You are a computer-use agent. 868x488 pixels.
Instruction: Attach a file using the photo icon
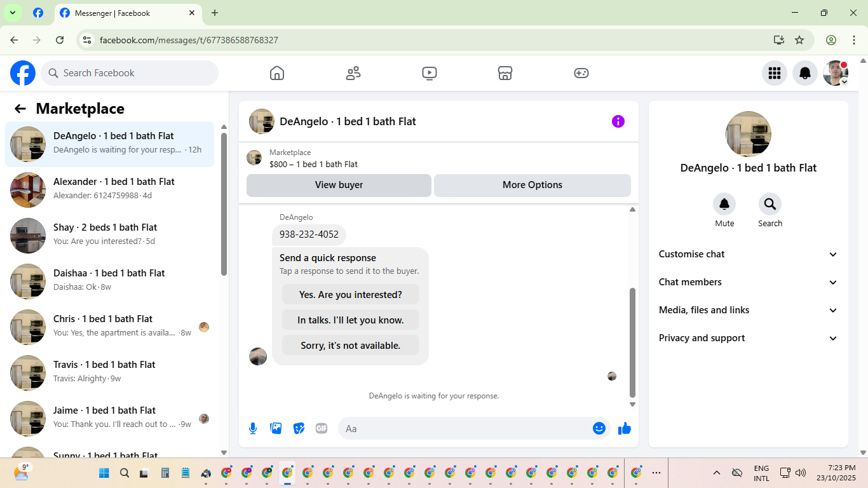tap(276, 428)
